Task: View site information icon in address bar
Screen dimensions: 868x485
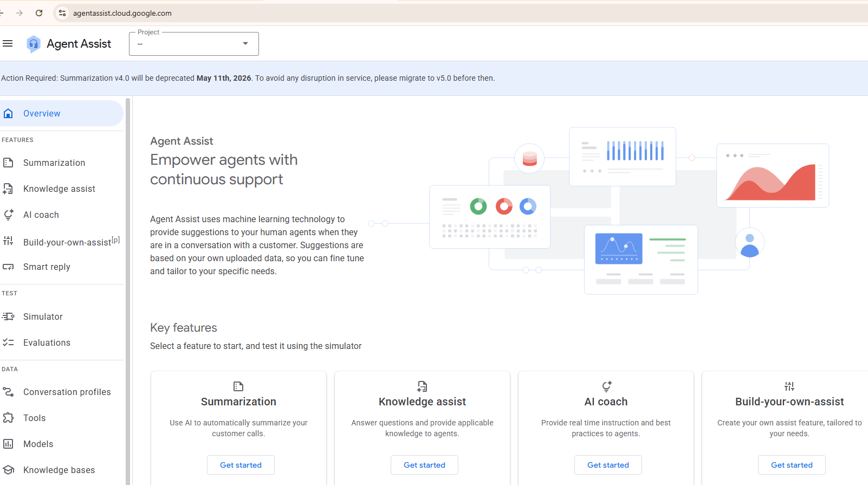Action: pos(62,13)
